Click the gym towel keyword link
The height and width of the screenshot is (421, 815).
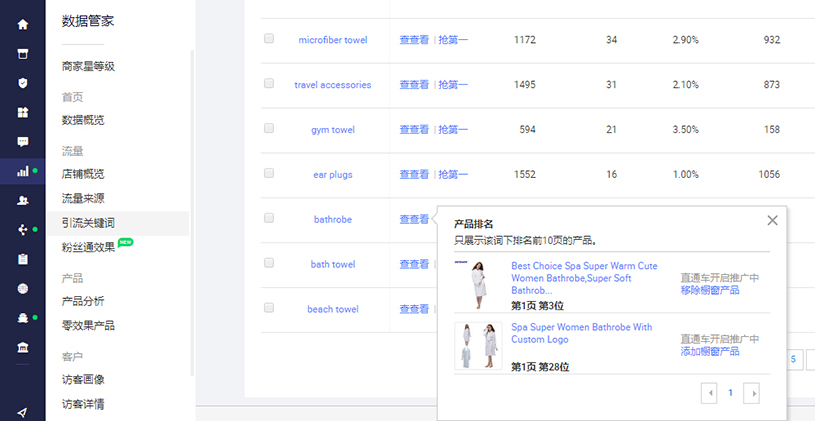tap(333, 130)
